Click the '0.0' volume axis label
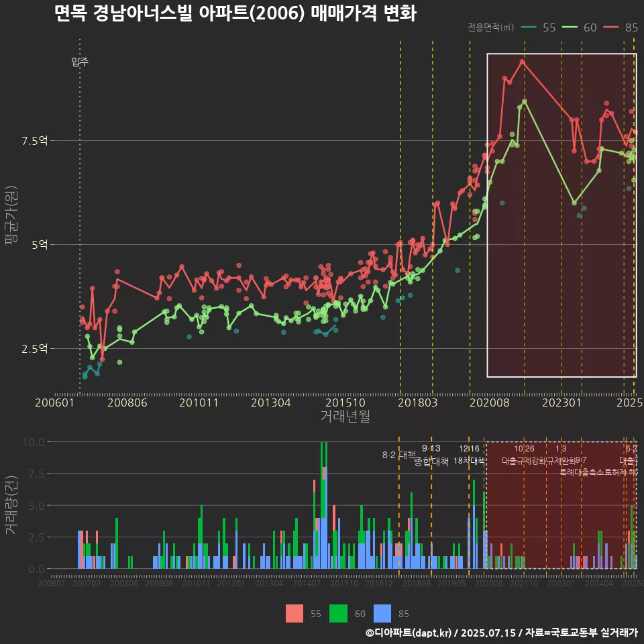Image resolution: width=644 pixels, height=644 pixels. click(36, 569)
